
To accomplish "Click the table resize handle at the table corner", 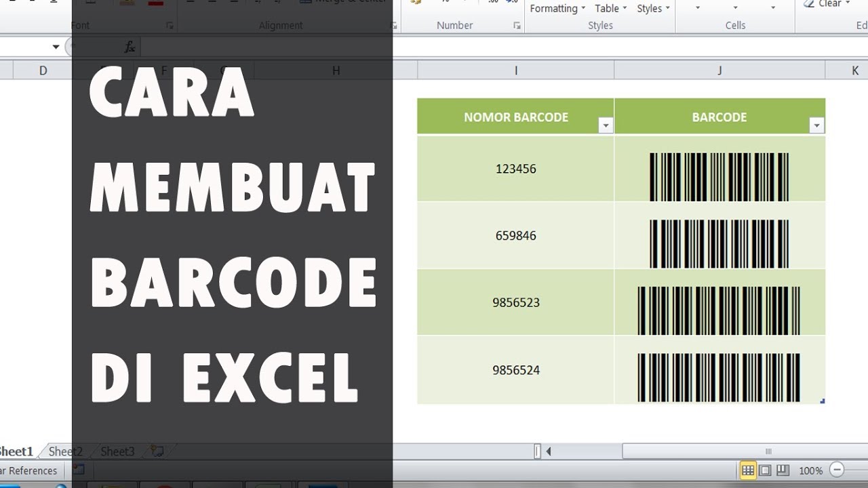I will pos(823,401).
